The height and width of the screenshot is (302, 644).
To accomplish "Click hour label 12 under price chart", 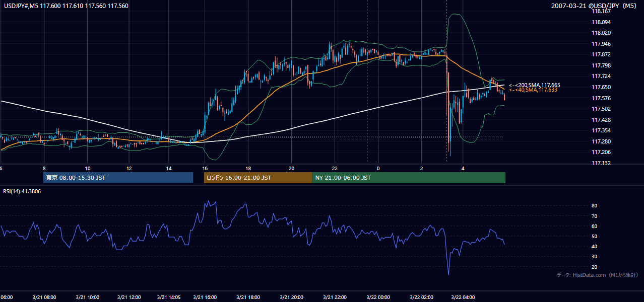I will pos(129,168).
